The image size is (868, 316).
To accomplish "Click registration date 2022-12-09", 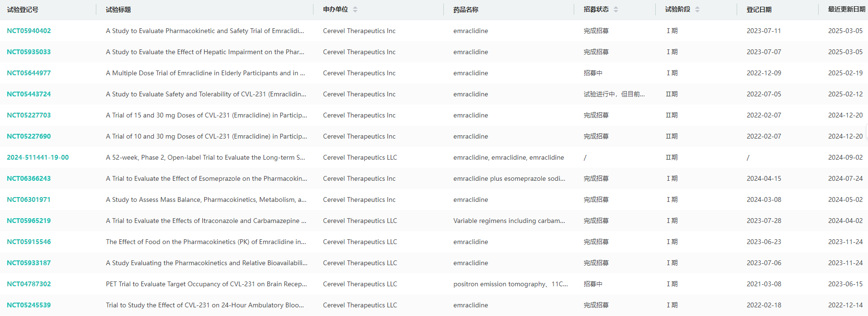I will [x=764, y=73].
